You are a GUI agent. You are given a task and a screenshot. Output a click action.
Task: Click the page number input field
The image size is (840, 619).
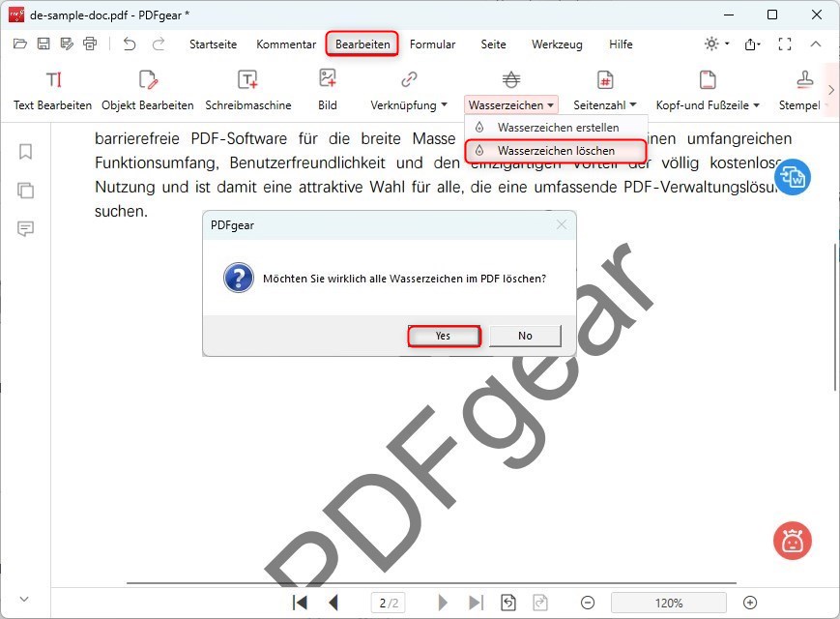pyautogui.click(x=388, y=602)
